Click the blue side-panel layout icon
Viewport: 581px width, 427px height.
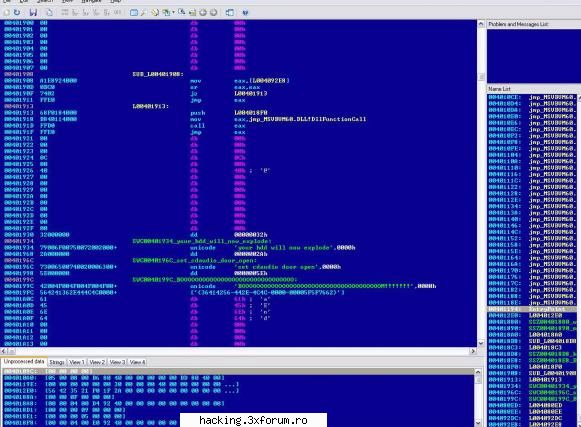[x=230, y=13]
